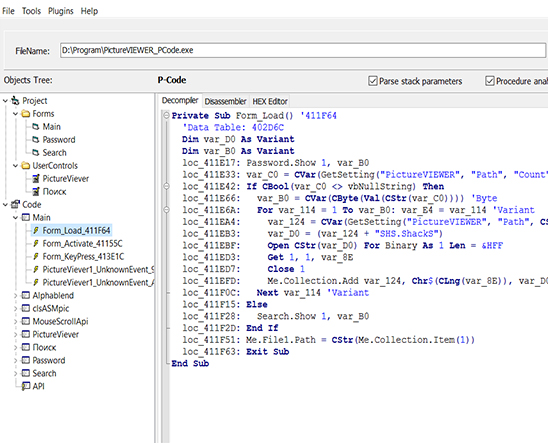Screen dimensions: 548x443
Task: Select Form_KeyPress_413E1C procedure
Action: tap(83, 256)
